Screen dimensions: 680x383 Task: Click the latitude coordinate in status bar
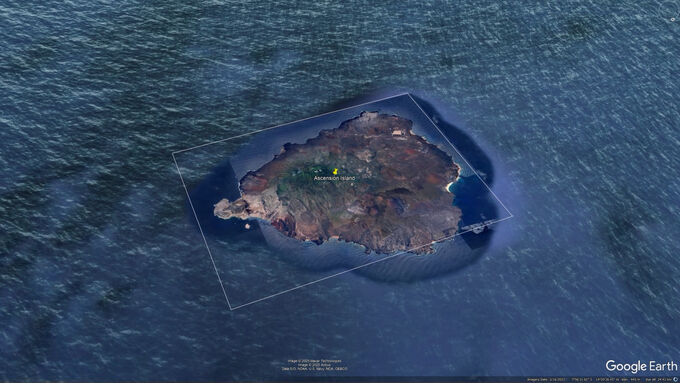point(582,380)
